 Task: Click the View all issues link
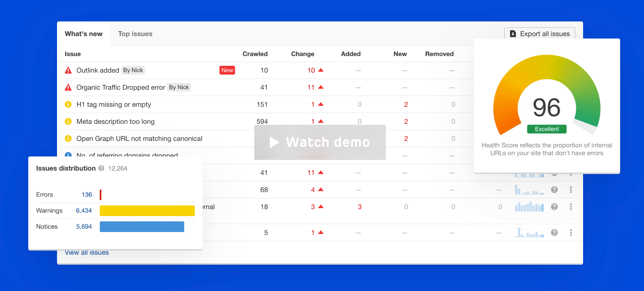coord(86,252)
